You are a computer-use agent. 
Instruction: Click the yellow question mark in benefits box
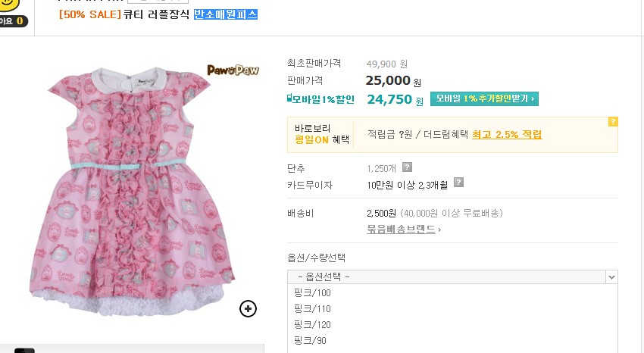[x=613, y=121]
